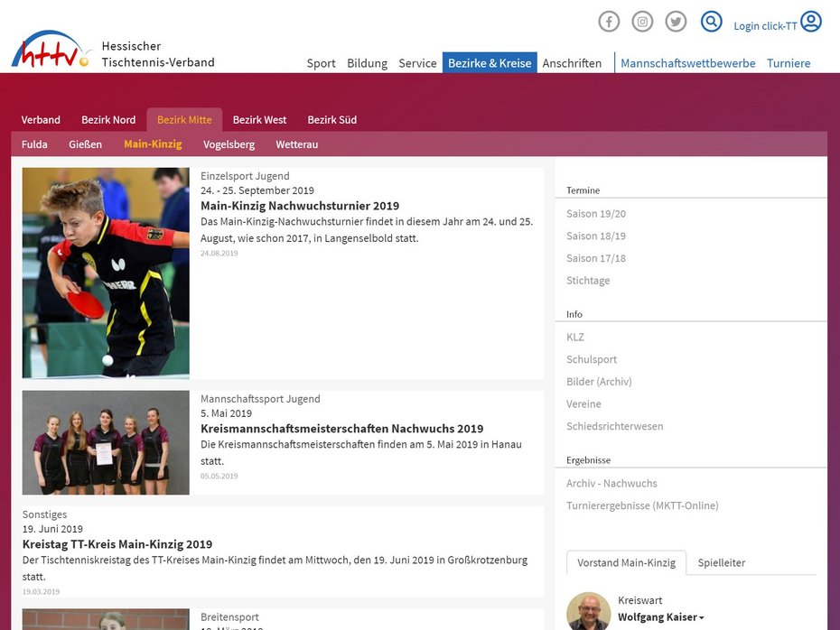Image resolution: width=840 pixels, height=630 pixels.
Task: Open the Sport menu
Action: click(x=321, y=63)
